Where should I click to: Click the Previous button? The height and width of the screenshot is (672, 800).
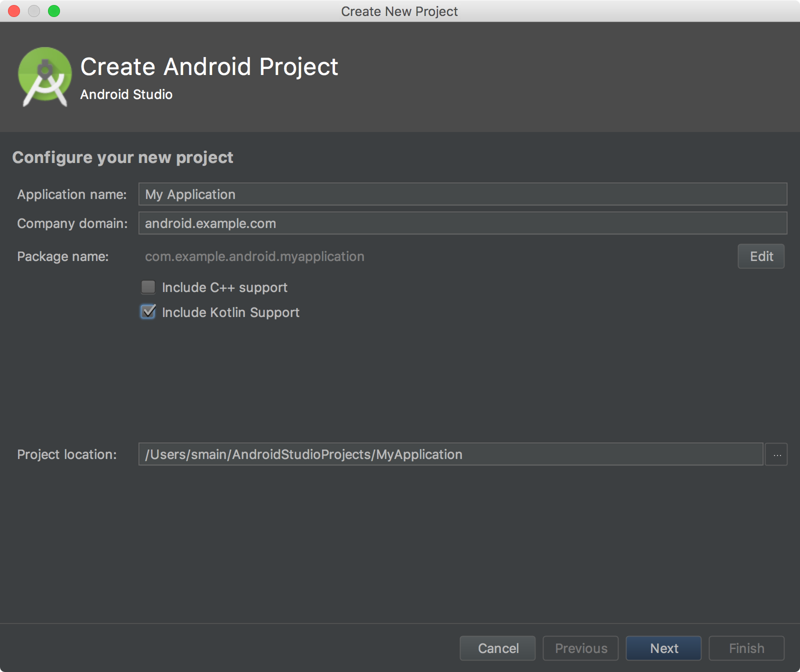coord(580,648)
